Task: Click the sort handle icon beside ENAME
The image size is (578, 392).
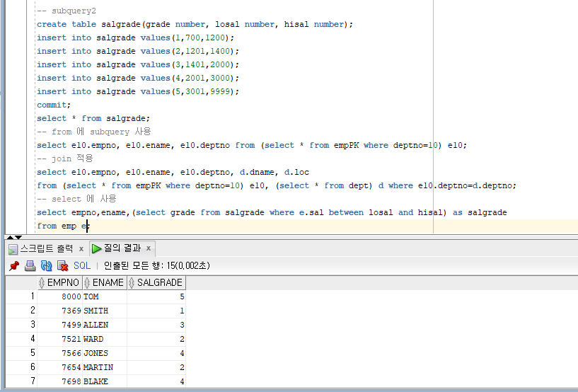Action: coord(87,283)
